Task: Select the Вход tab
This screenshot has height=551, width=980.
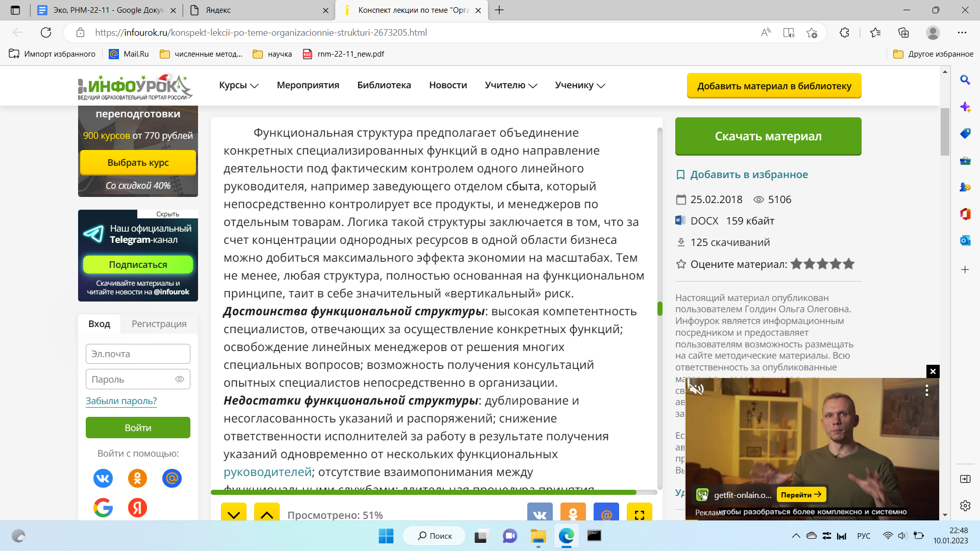Action: coord(99,324)
